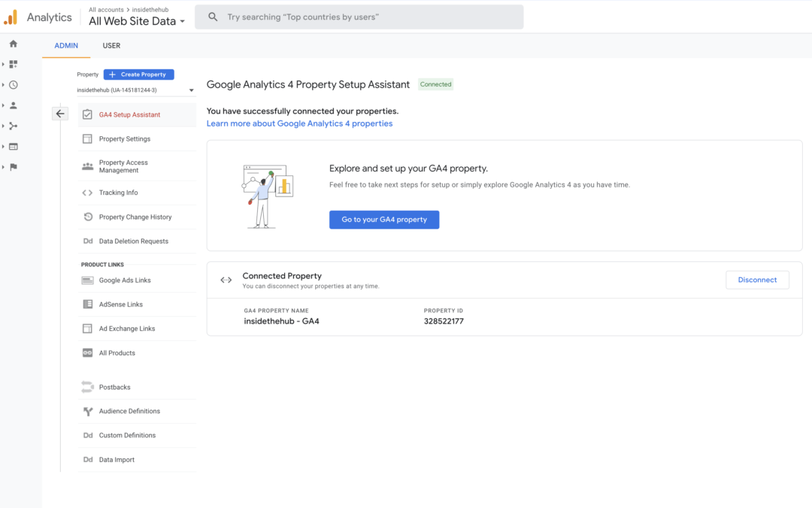
Task: Open Ad Exchange Links menu item
Action: (x=138, y=329)
